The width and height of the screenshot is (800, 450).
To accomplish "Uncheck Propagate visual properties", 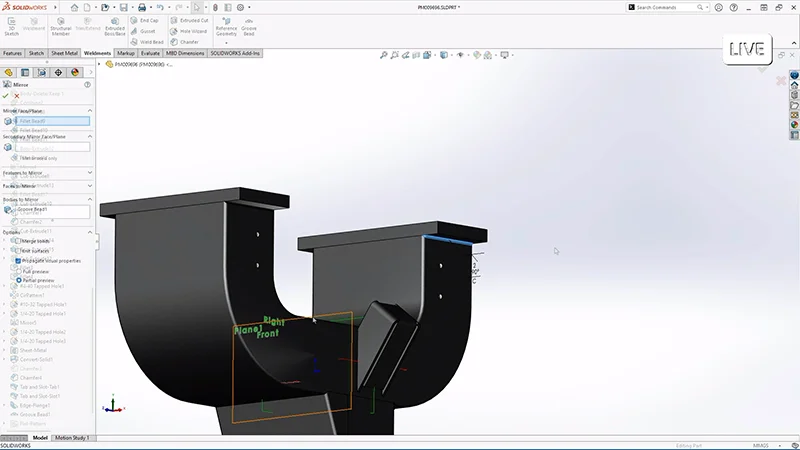I will pos(18,260).
